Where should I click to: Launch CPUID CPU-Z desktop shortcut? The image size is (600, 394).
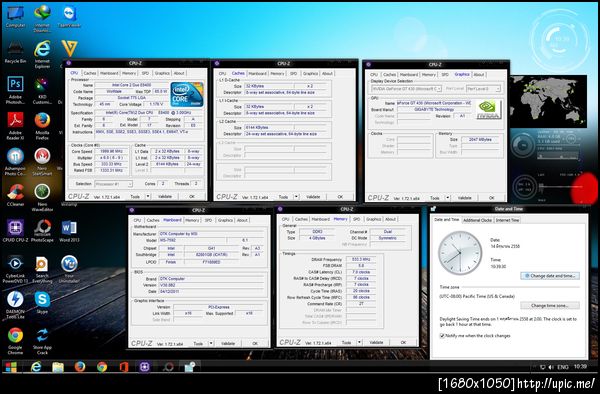click(x=15, y=231)
